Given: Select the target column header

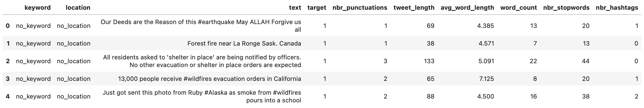Looking at the screenshot, I should tap(317, 8).
